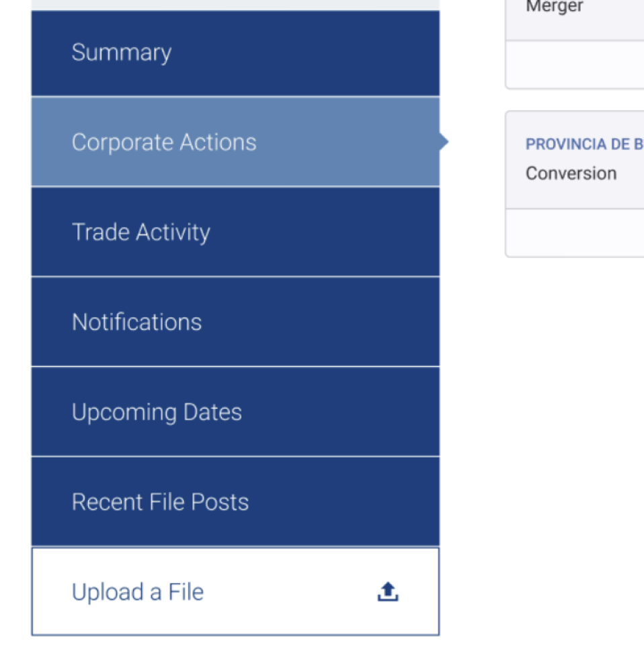
Task: Click the Conversion card header area
Action: point(575,160)
